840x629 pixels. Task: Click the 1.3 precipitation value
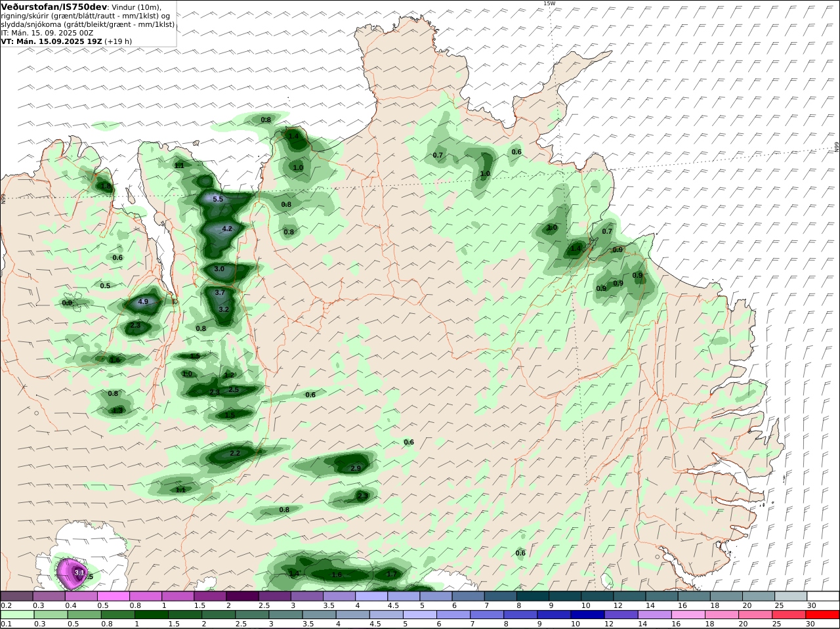point(117,410)
